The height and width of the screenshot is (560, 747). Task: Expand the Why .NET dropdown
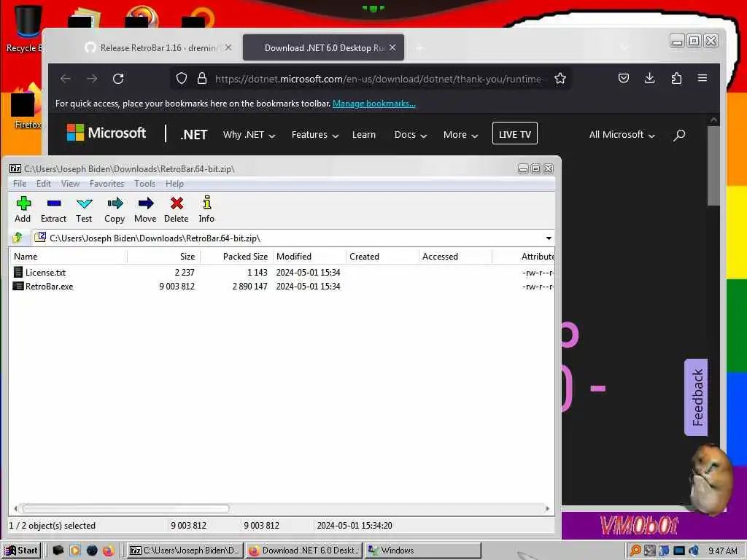(249, 135)
